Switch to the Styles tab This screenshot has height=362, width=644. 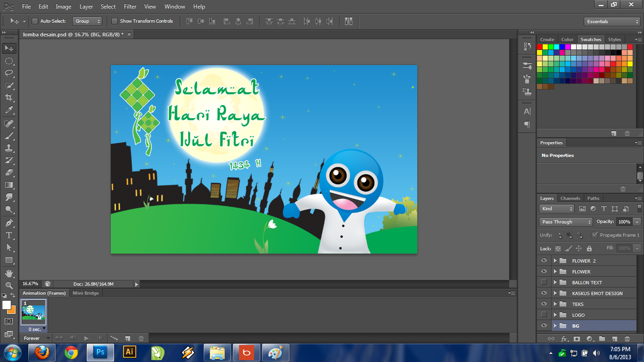(x=614, y=39)
